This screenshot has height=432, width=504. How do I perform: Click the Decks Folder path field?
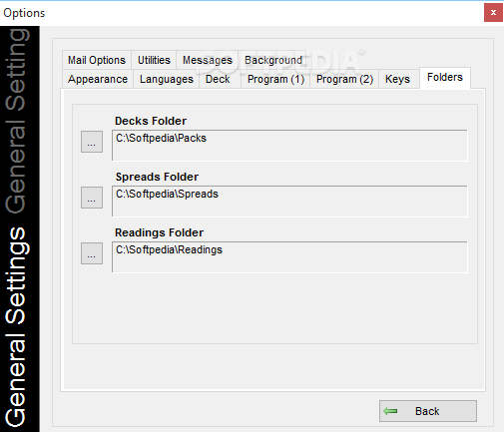point(289,146)
